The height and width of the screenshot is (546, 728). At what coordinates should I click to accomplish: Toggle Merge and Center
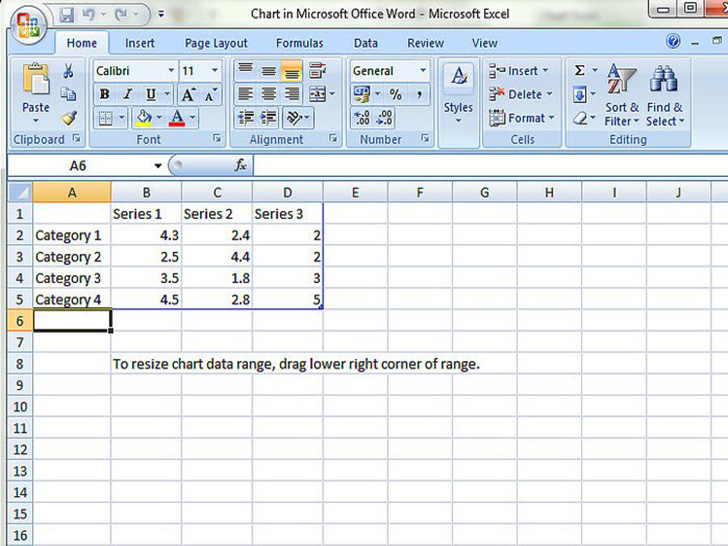tap(318, 94)
